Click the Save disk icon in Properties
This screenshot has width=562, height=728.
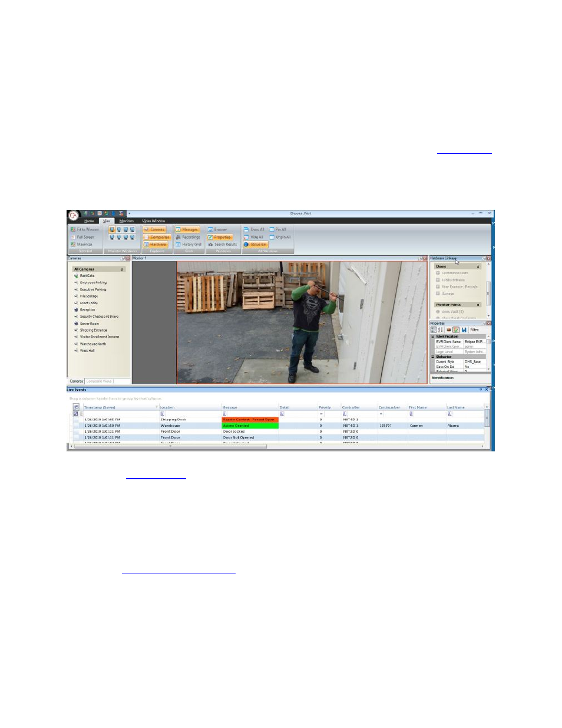pyautogui.click(x=464, y=330)
